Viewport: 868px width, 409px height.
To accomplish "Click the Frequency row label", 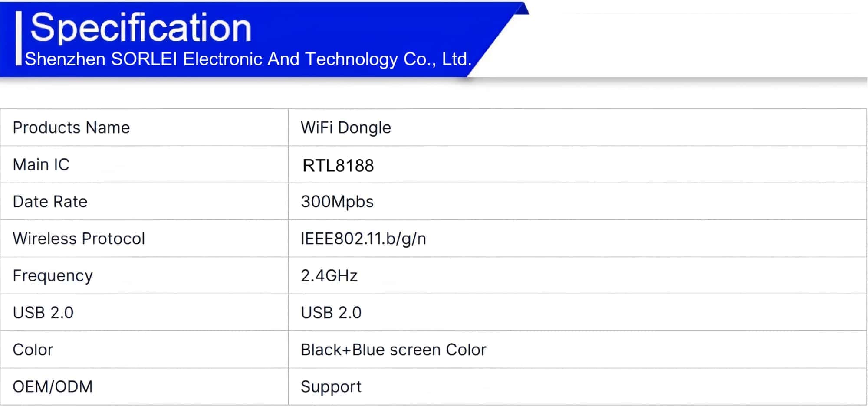I will pyautogui.click(x=53, y=276).
